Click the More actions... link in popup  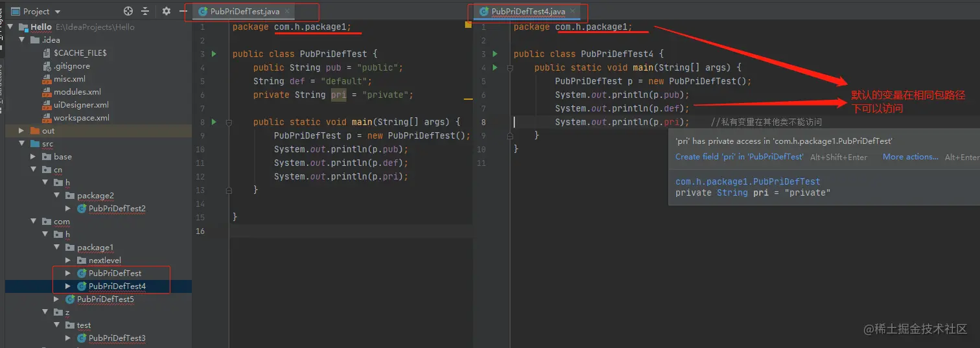click(x=911, y=157)
